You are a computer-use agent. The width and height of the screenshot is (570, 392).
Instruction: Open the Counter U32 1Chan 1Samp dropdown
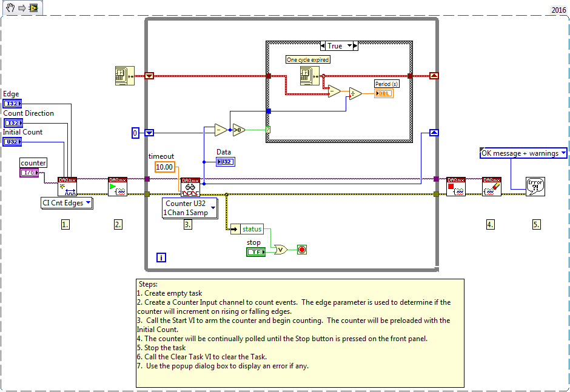pos(190,208)
